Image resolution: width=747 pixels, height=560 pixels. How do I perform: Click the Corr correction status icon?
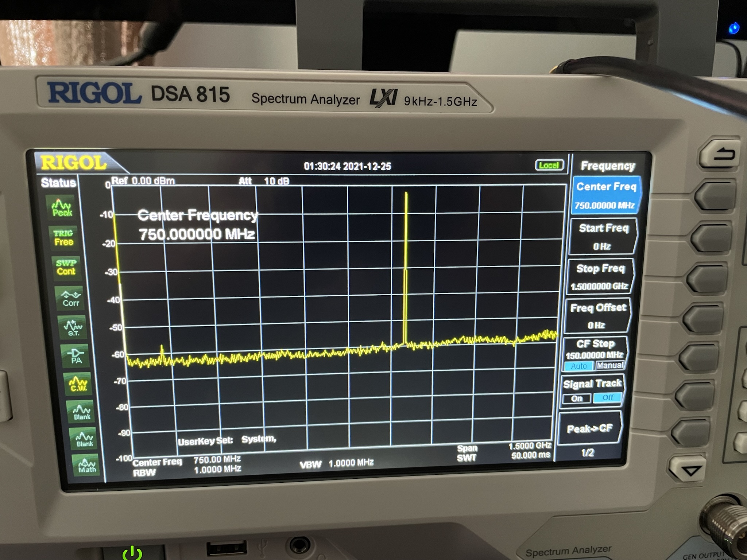click(70, 299)
